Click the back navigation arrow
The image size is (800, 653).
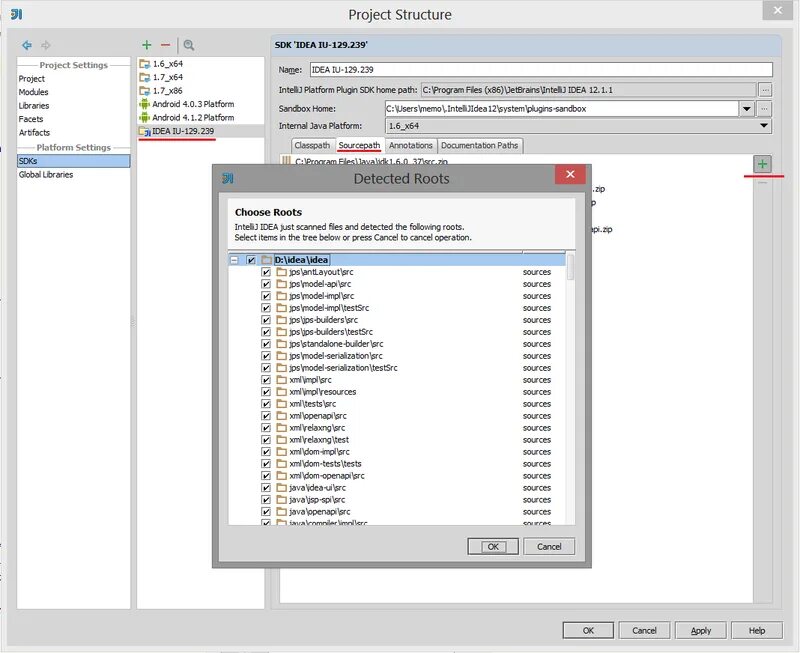(x=27, y=45)
